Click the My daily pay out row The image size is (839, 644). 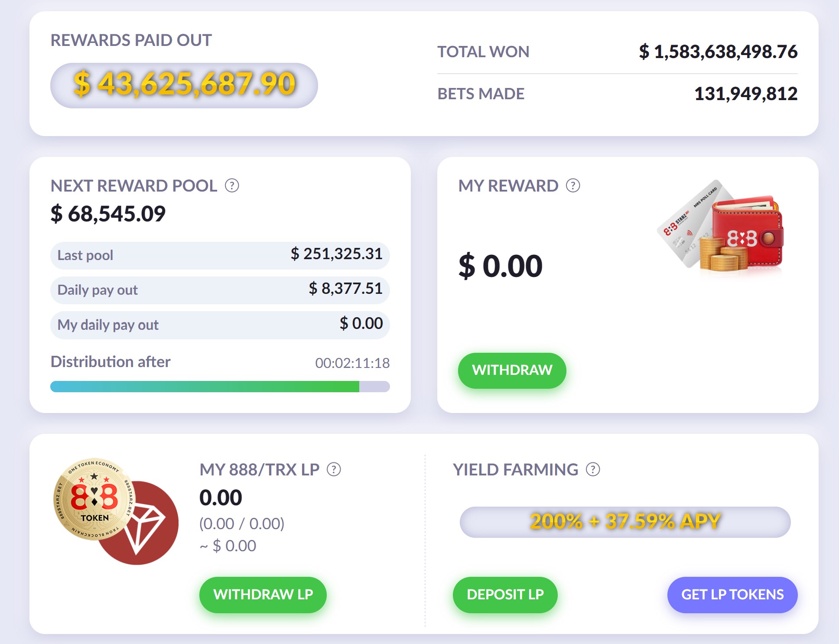pyautogui.click(x=220, y=325)
